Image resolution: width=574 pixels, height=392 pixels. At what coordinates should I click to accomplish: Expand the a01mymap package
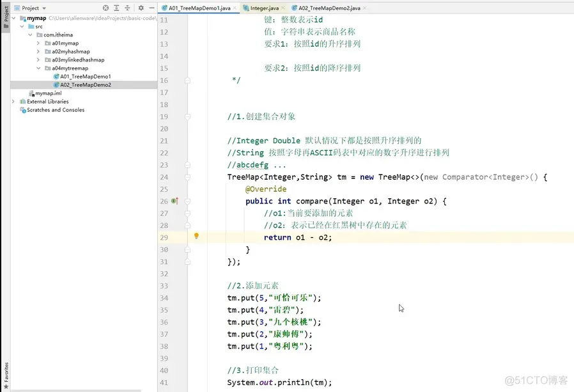coord(38,43)
